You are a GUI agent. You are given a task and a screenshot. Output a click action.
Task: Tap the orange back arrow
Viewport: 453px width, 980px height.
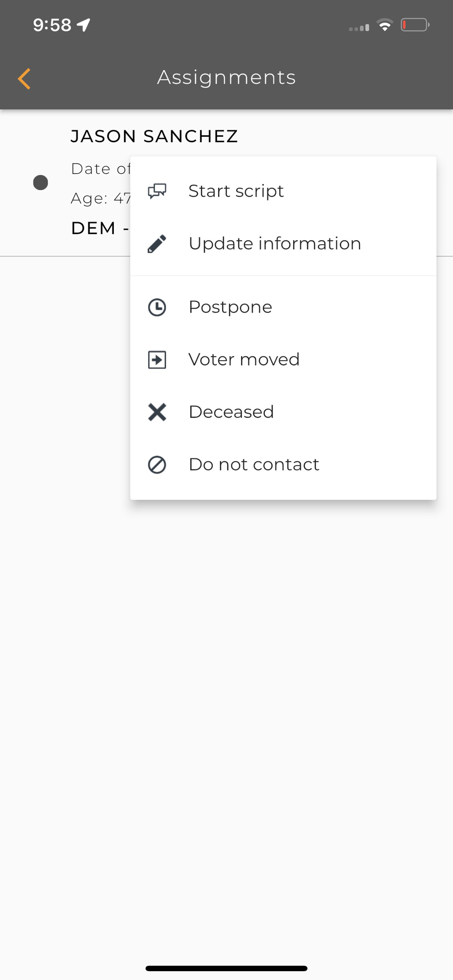pos(24,78)
